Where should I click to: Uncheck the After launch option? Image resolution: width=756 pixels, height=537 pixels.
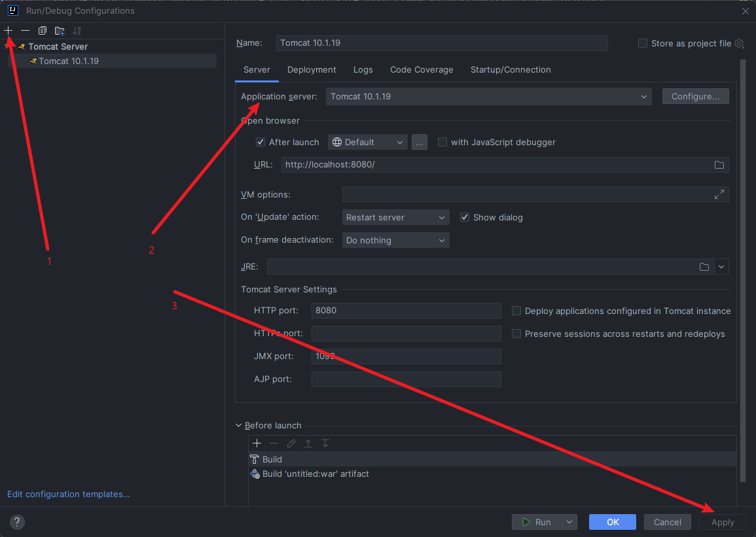(261, 142)
